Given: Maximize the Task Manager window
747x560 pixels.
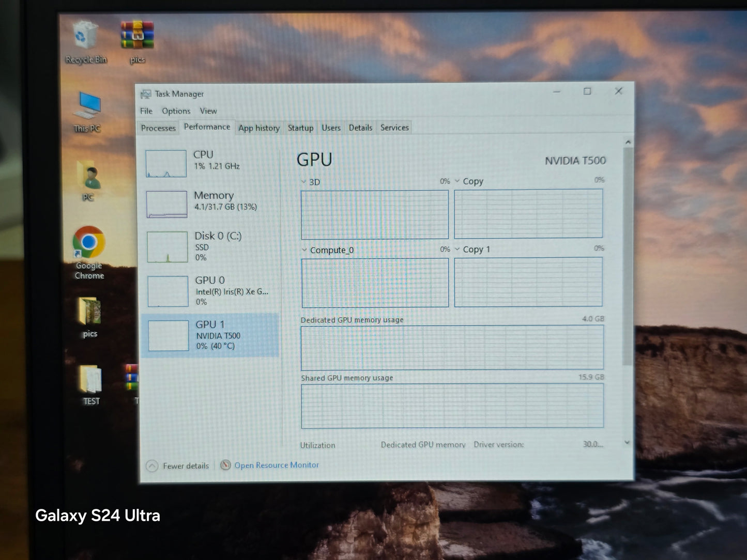Looking at the screenshot, I should (x=587, y=91).
